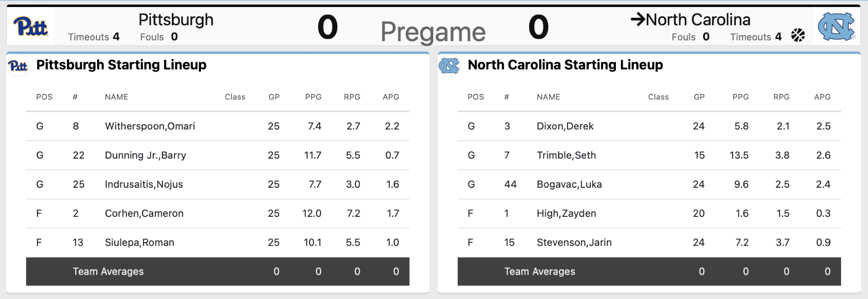Click the Pittsburgh Starting Lineup heading
The height and width of the screenshot is (299, 868).
tap(121, 65)
